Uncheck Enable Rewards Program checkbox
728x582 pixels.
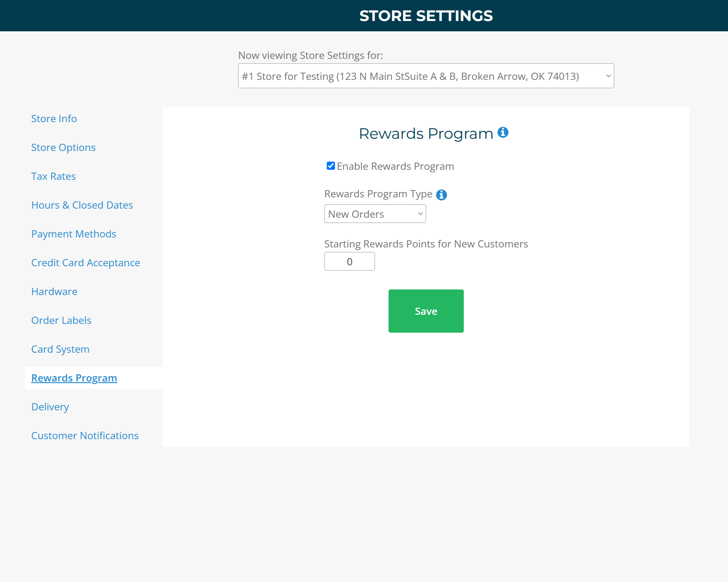click(330, 166)
